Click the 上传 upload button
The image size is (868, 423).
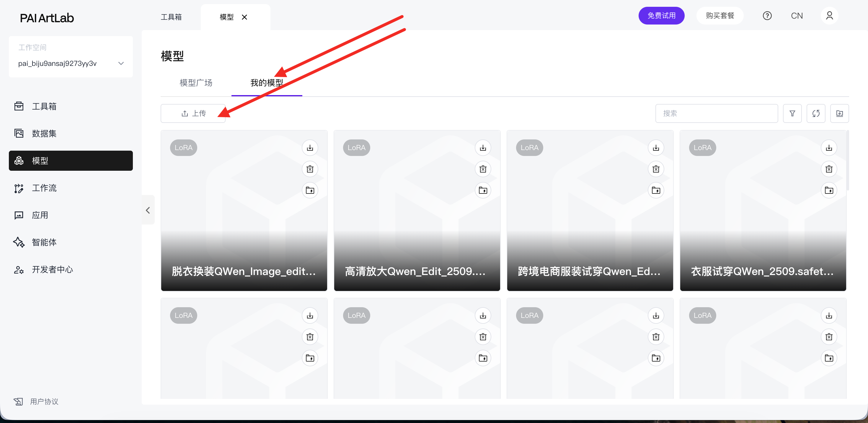[193, 113]
